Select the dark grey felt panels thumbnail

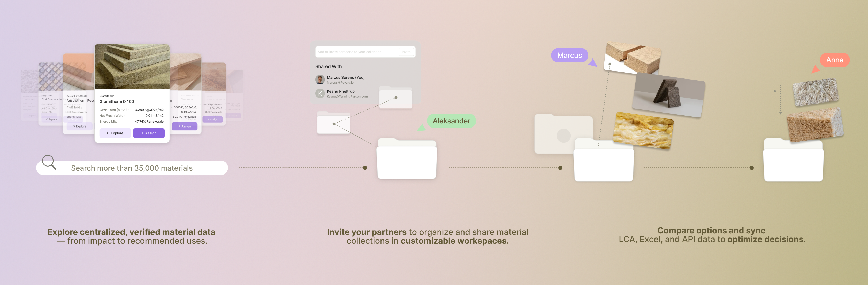click(668, 95)
